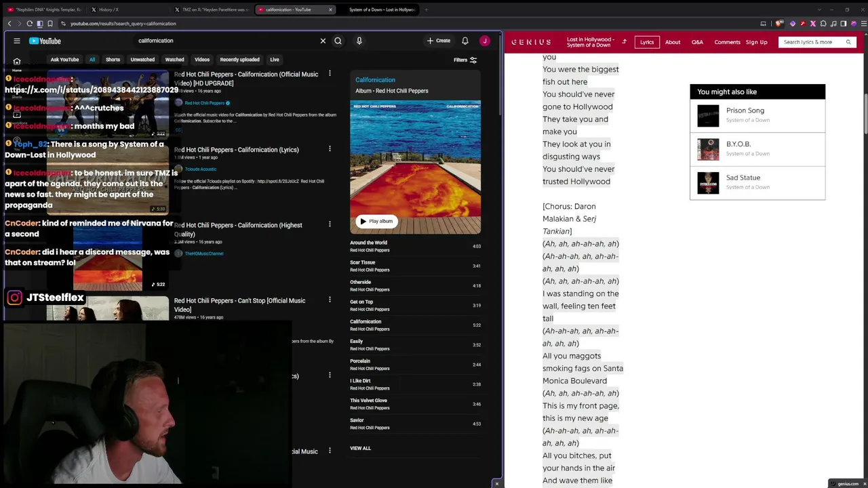This screenshot has width=868, height=488.
Task: Open the YouTube account avatar menu
Action: point(485,41)
